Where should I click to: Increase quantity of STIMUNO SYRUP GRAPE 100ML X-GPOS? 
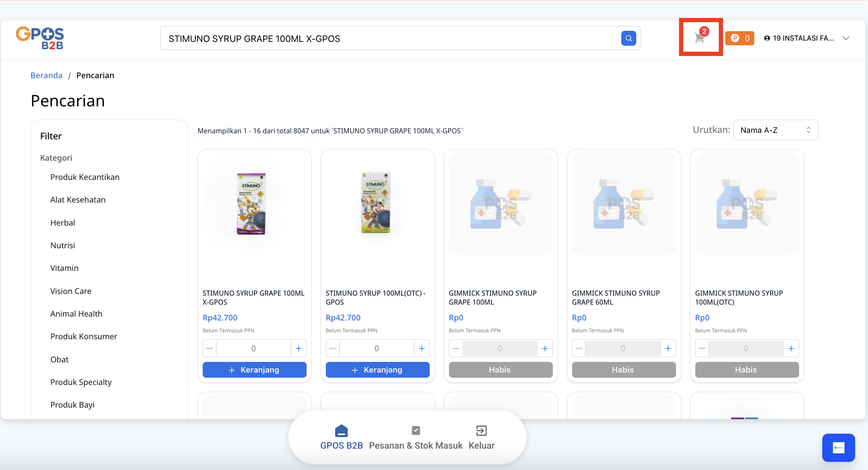pyautogui.click(x=298, y=349)
